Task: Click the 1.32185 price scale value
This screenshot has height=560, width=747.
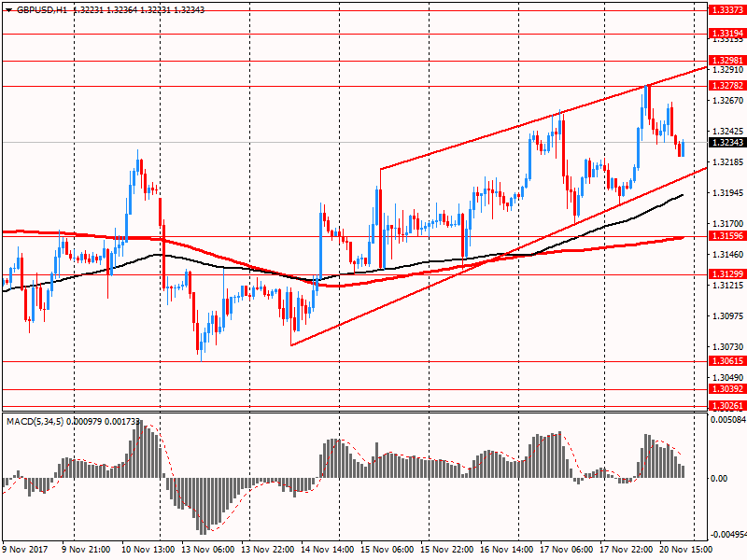Action: pos(728,161)
